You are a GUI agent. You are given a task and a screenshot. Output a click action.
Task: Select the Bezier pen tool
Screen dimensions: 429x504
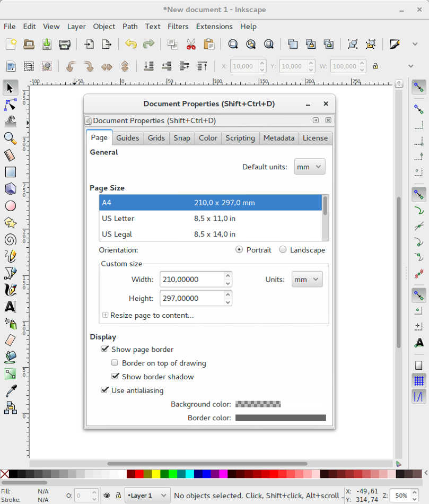tap(10, 273)
